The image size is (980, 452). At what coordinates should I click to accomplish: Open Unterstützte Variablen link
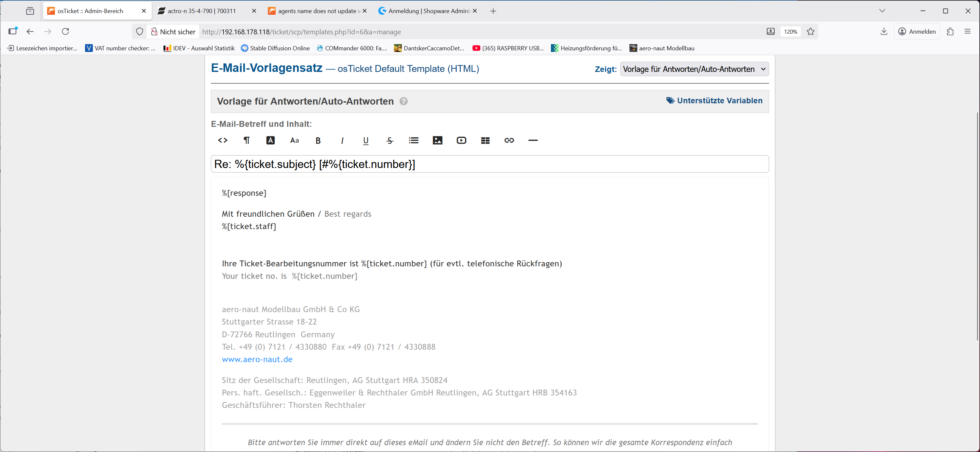(x=714, y=101)
